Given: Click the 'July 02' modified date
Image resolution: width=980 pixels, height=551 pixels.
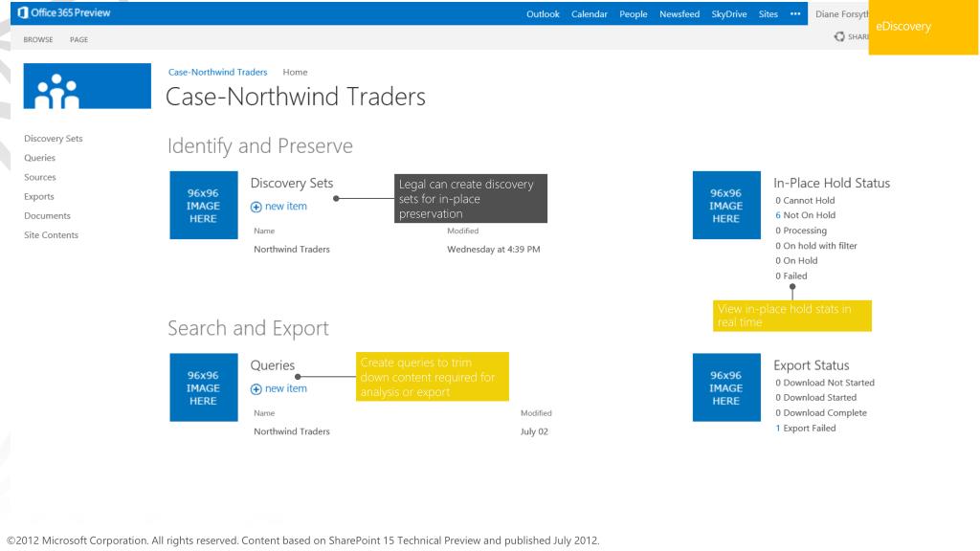Looking at the screenshot, I should pyautogui.click(x=534, y=431).
